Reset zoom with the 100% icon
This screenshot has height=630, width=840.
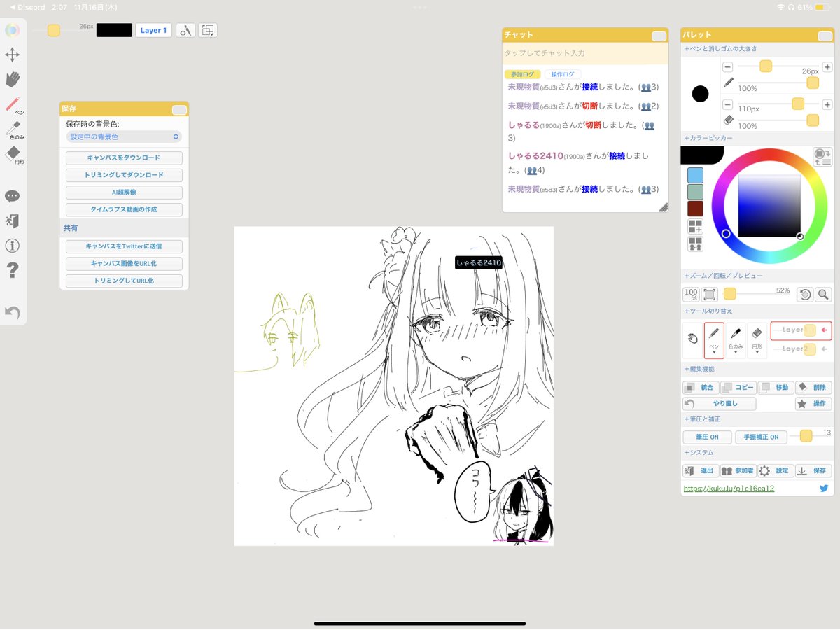click(691, 295)
